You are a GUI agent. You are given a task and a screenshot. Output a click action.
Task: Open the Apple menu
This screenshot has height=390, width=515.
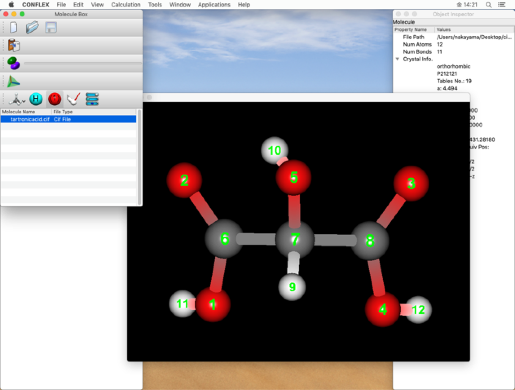[11, 5]
